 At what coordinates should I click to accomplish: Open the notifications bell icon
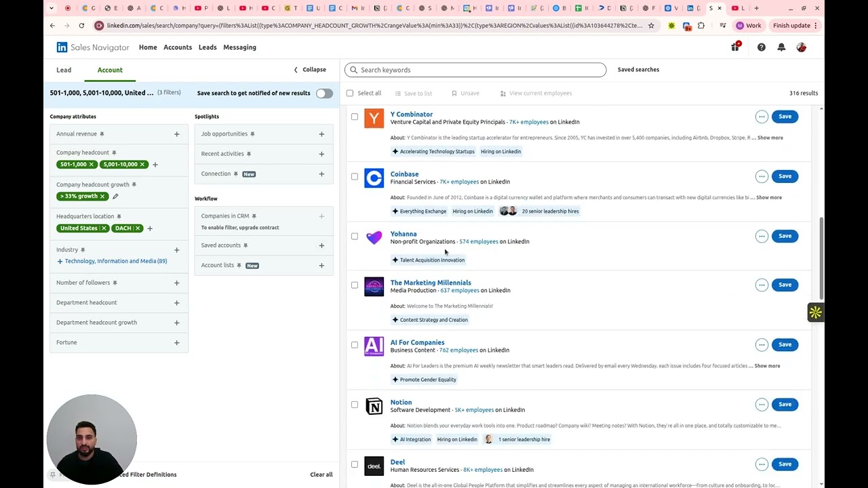pos(781,47)
